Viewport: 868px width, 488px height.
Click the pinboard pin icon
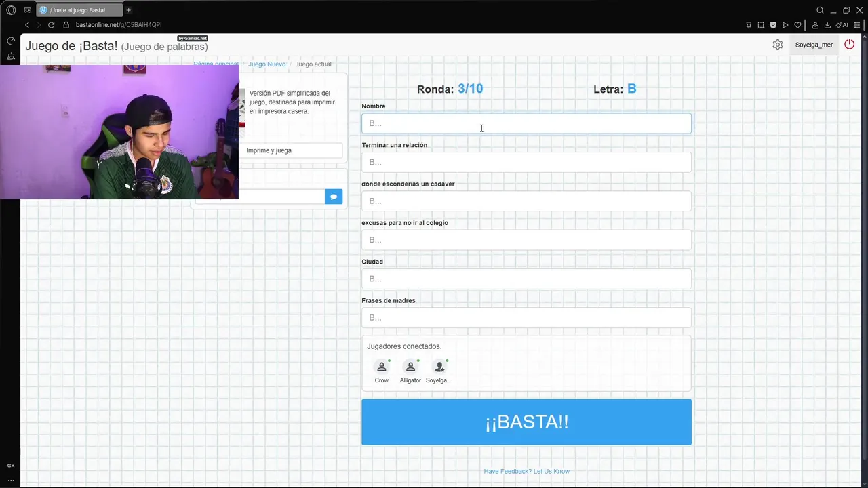click(x=749, y=25)
